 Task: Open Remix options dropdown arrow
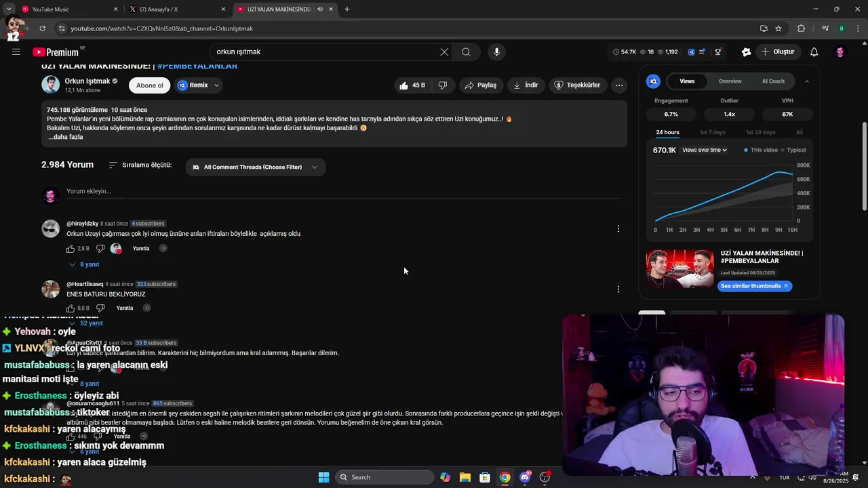tap(216, 85)
